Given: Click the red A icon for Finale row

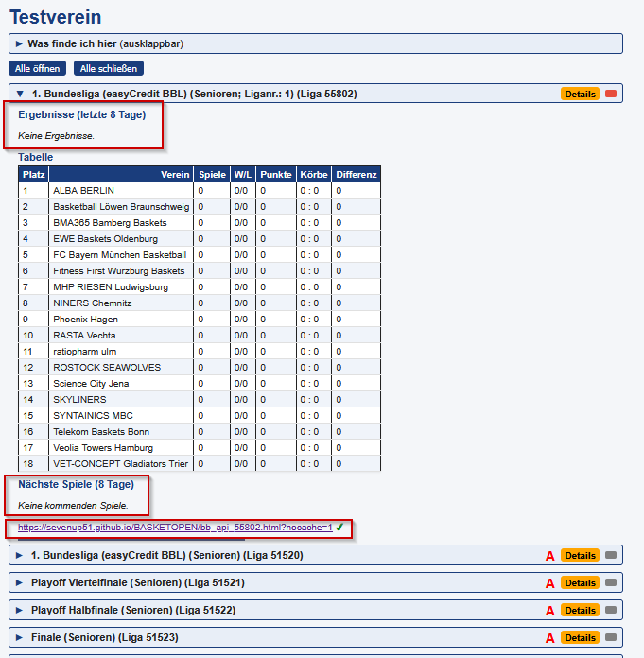Looking at the screenshot, I should 550,638.
